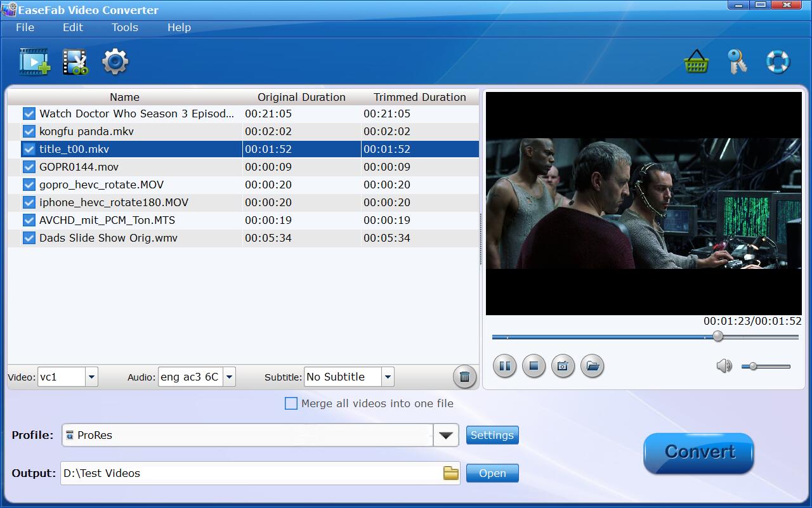Click the video playback seek slider
The image size is (812, 508).
click(645, 337)
